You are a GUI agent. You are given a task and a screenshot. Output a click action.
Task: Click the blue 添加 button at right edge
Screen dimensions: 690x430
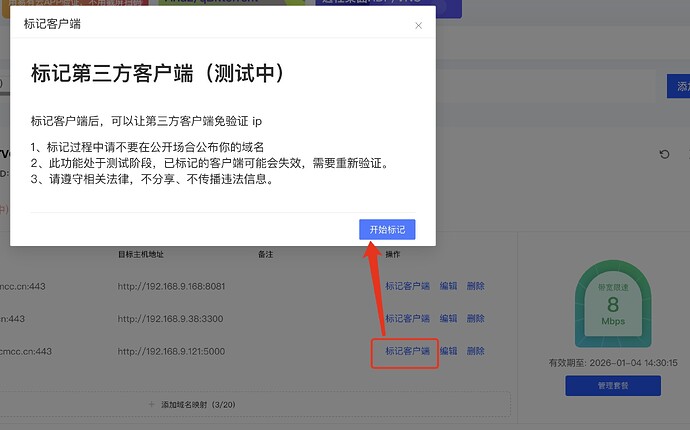click(x=678, y=87)
